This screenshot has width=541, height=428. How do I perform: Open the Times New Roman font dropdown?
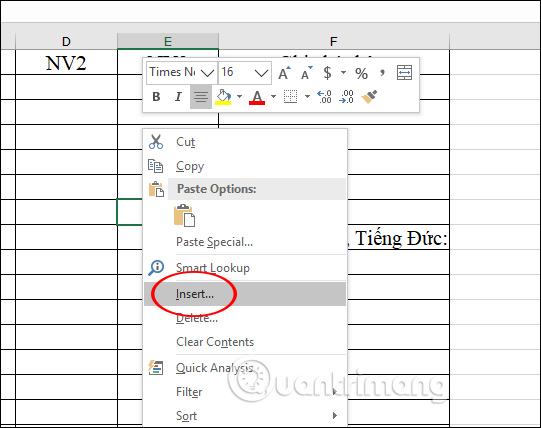click(x=182, y=73)
